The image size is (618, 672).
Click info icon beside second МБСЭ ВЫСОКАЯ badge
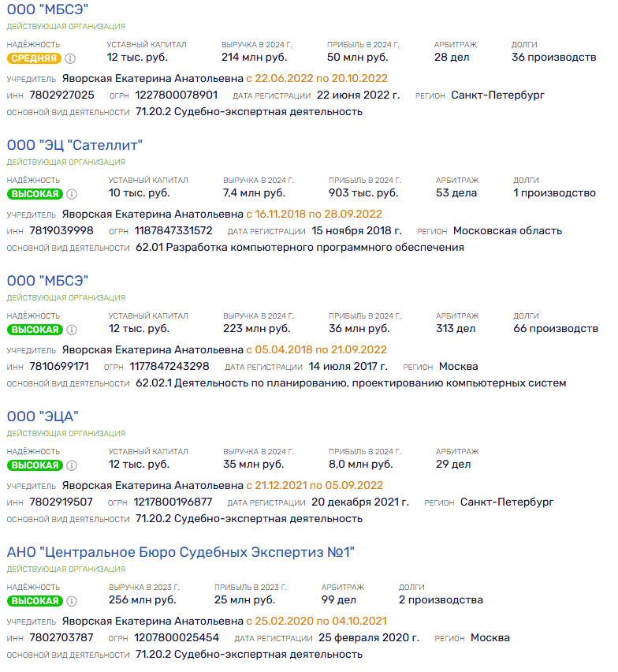pos(72,330)
